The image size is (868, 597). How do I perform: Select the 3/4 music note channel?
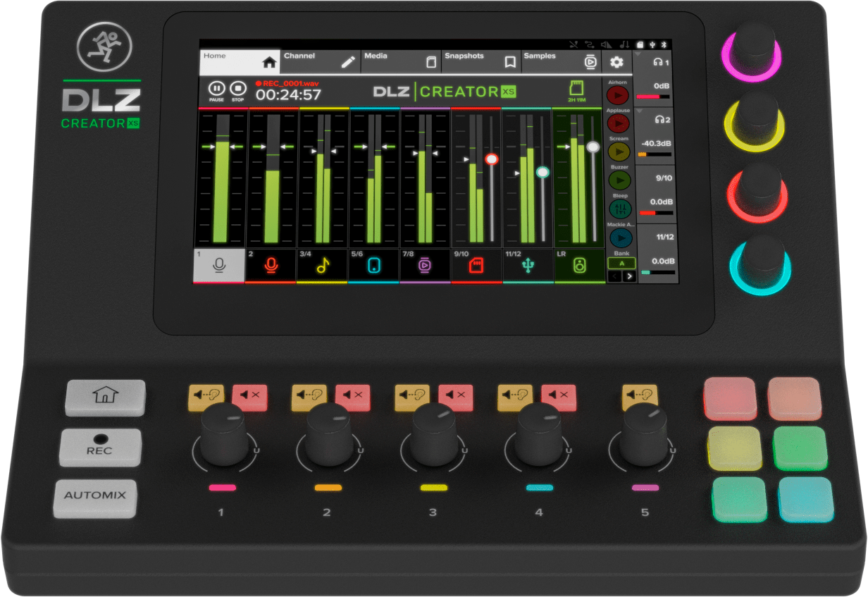point(322,265)
